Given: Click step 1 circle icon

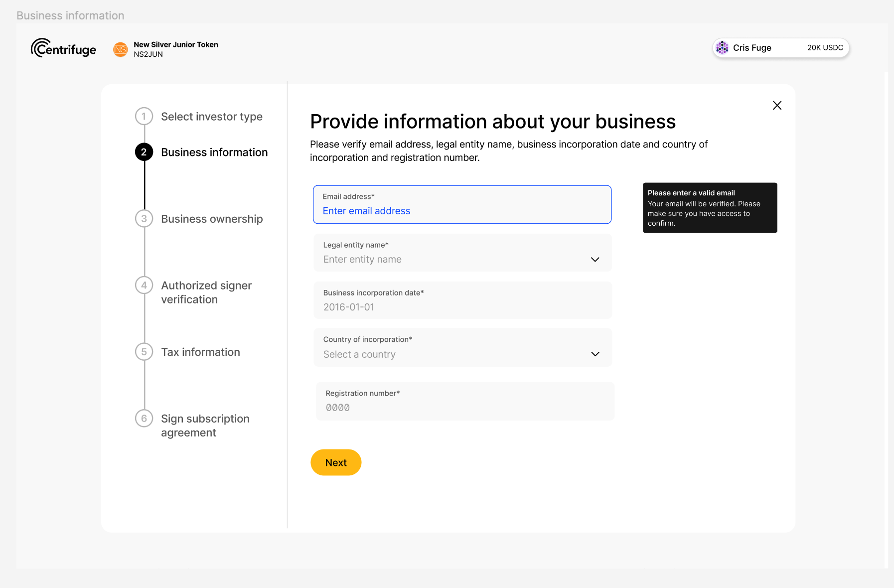Looking at the screenshot, I should 144,117.
